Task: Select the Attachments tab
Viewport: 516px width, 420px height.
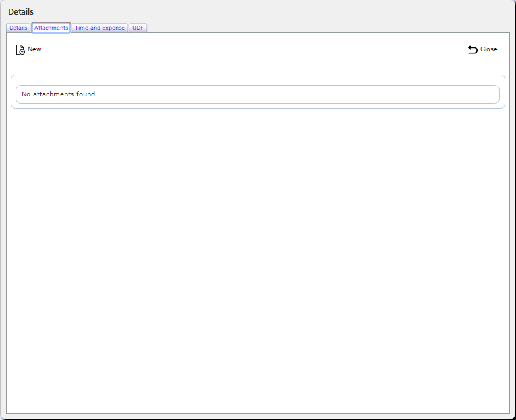Action: (x=51, y=28)
